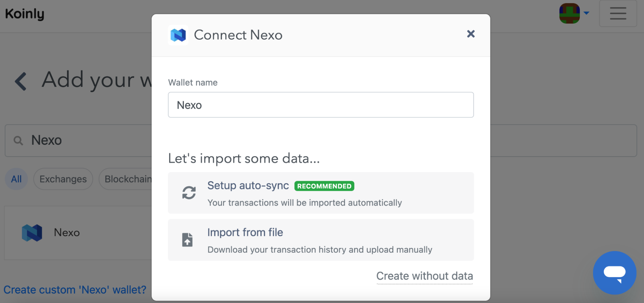This screenshot has width=644, height=303.
Task: Click the 'Let's import some data...' heading
Action: click(x=244, y=159)
